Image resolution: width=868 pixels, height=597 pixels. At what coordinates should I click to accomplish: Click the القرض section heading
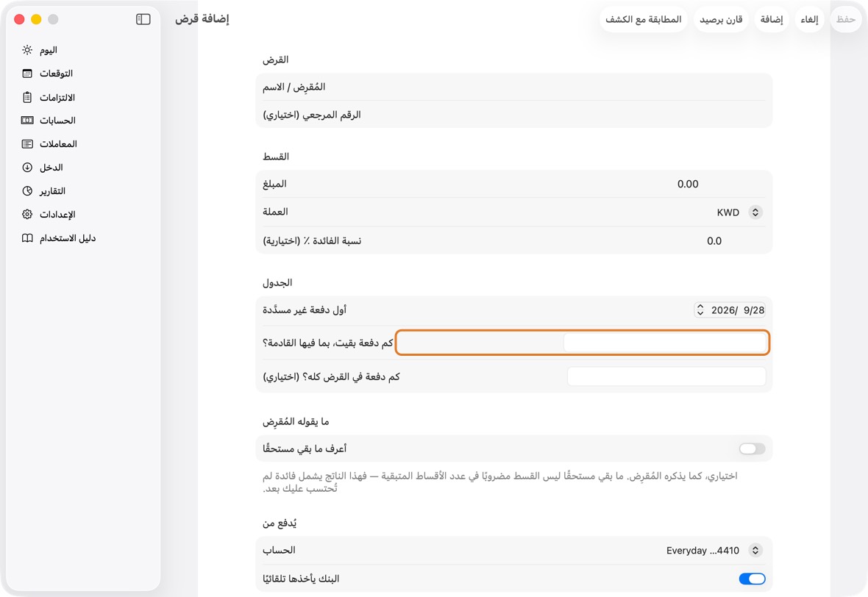point(276,60)
